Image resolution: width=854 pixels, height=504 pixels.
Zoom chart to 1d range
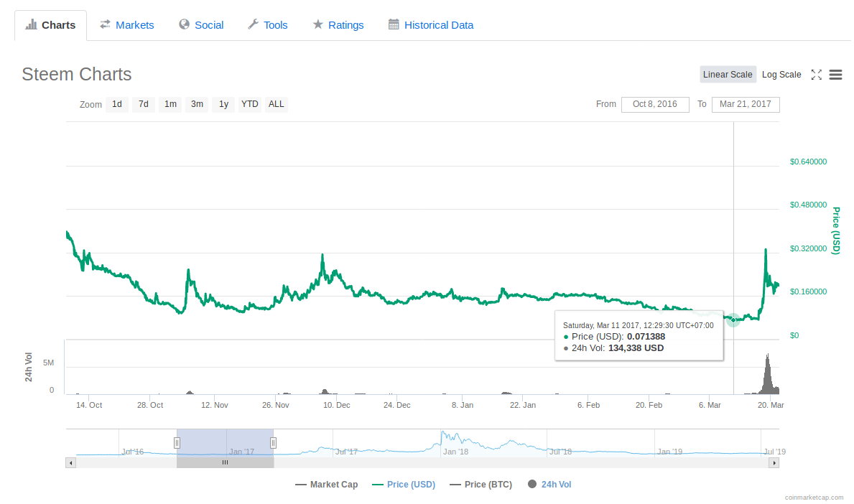(117, 104)
